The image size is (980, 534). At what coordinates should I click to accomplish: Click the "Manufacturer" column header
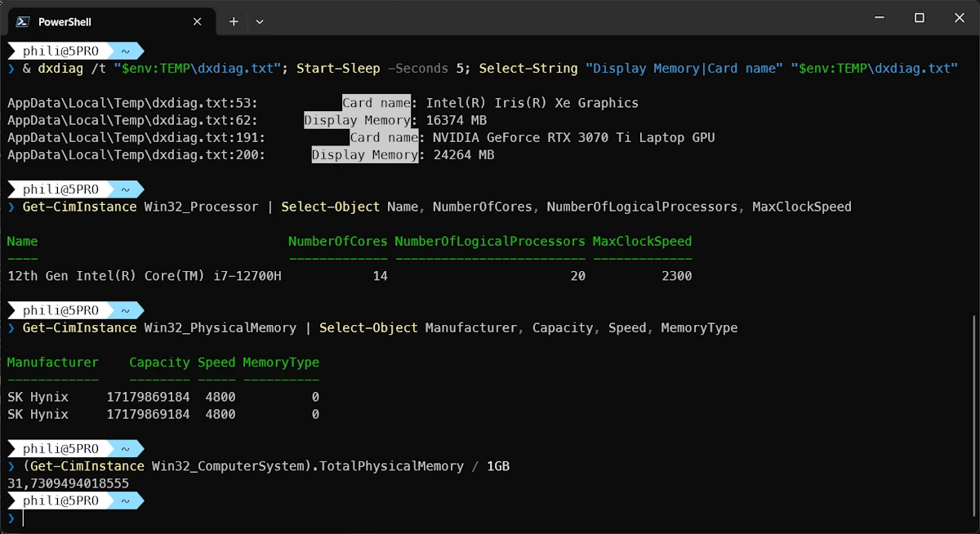53,362
